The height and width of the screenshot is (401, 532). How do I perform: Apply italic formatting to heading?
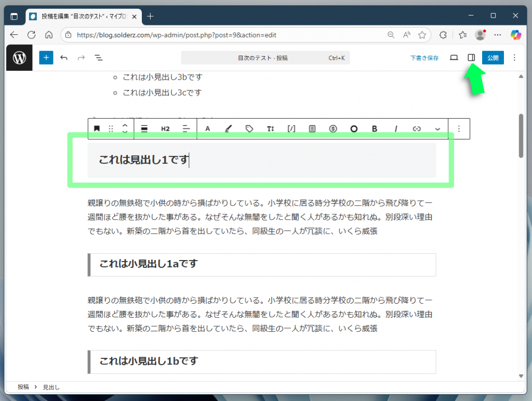pyautogui.click(x=395, y=128)
